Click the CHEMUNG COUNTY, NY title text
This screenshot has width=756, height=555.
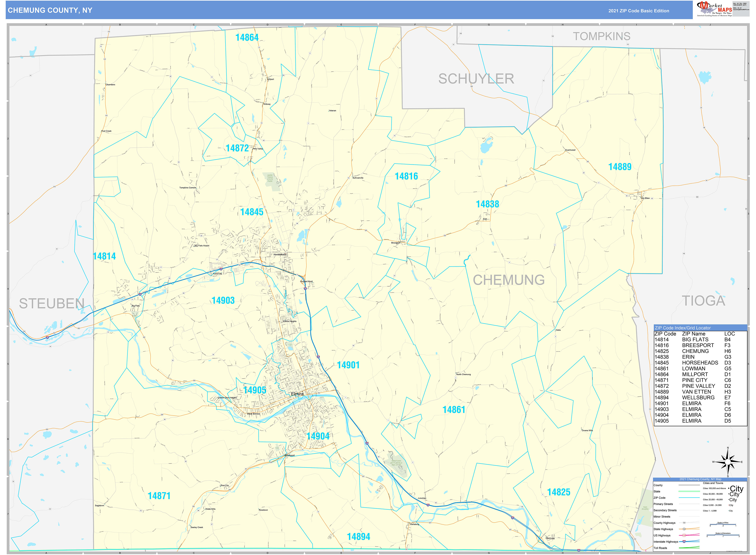tap(50, 10)
